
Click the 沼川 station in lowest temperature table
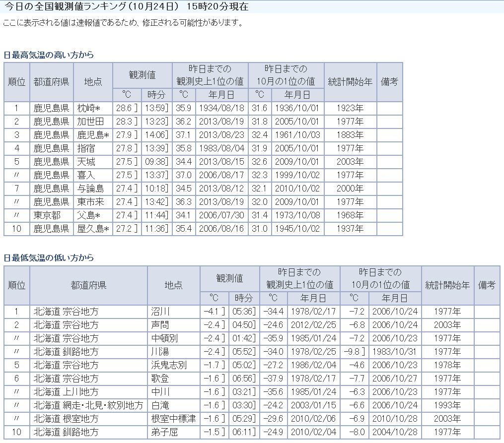point(160,312)
